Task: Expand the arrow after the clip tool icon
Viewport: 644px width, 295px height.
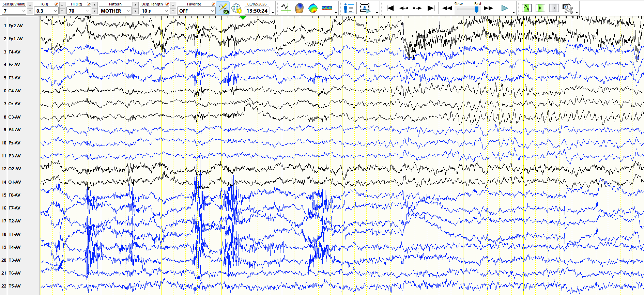Action: click(577, 13)
